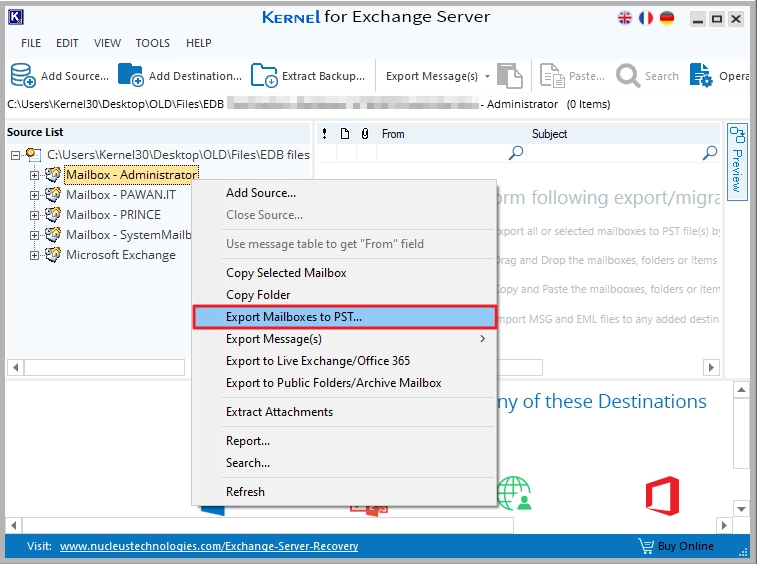
Task: Open the FILE menu
Action: 31,43
